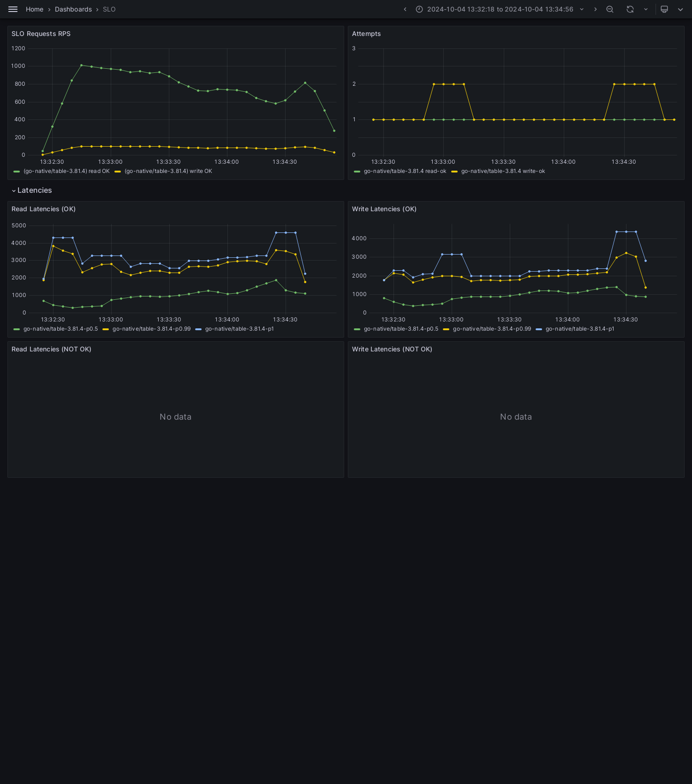Toggle p1 series in Write Latencies legend
Screen dimensions: 692x784
tap(580, 329)
